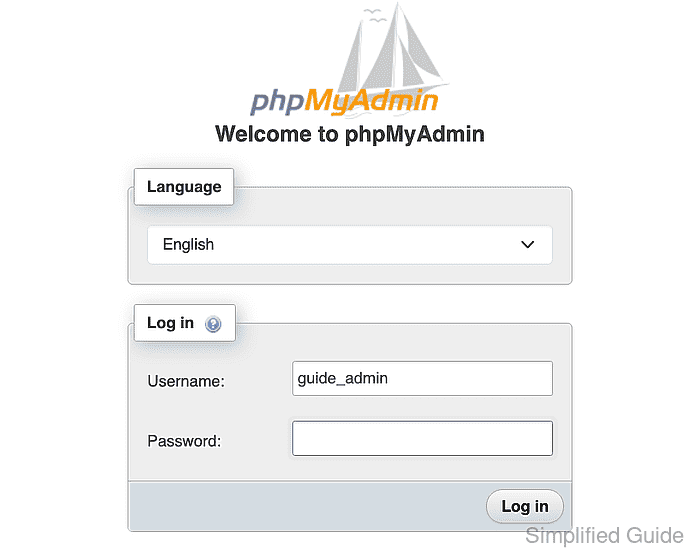Click the blue php logo text

pyautogui.click(x=278, y=101)
